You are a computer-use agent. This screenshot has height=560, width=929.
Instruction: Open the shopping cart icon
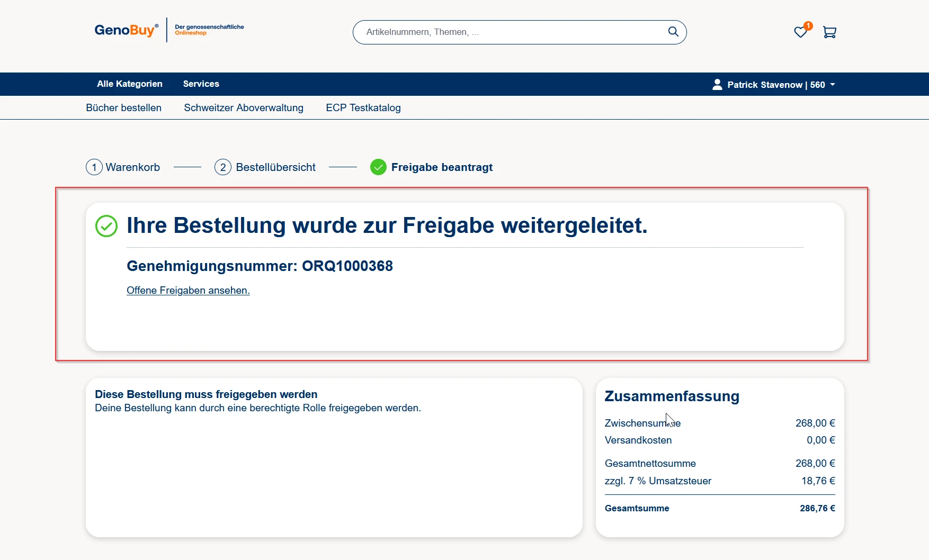[829, 32]
